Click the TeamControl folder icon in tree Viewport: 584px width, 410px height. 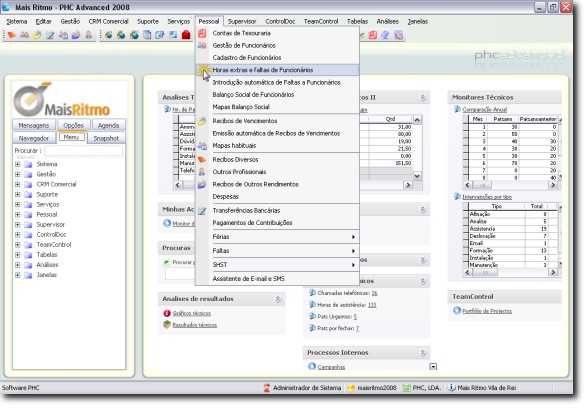tap(28, 245)
